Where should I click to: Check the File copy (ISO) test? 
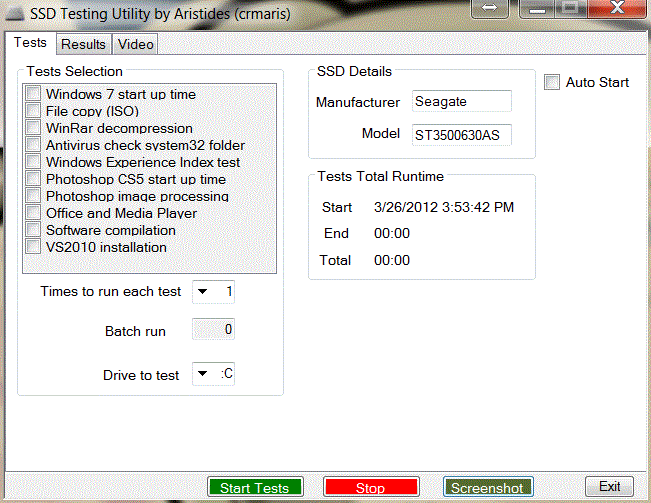coord(33,111)
